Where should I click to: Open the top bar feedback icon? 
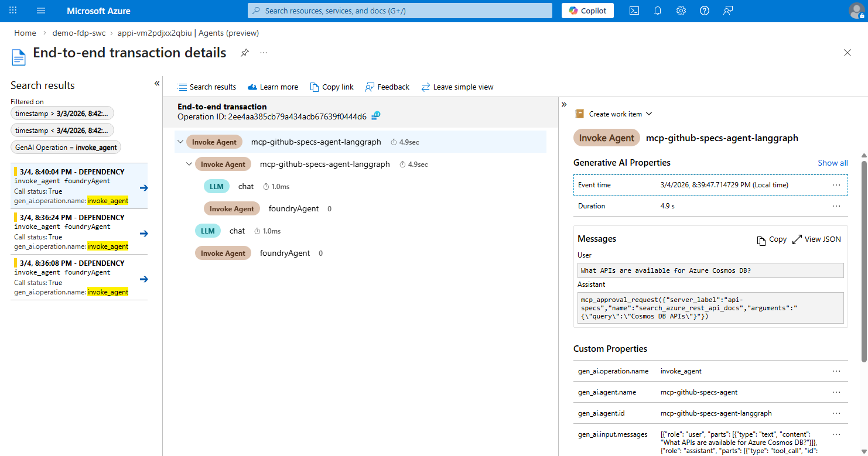click(x=728, y=11)
